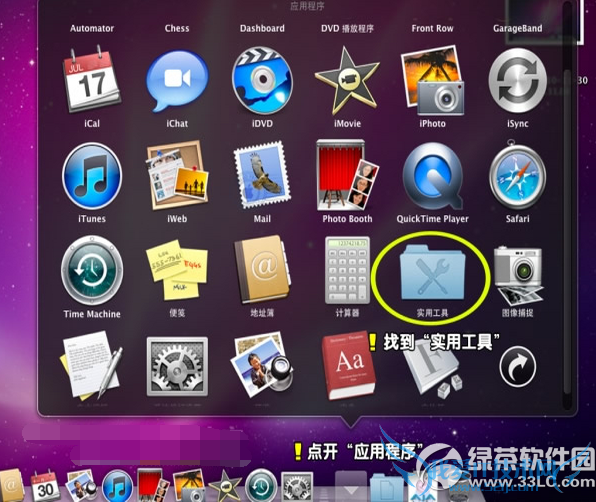596x502 pixels.
Task: Open the TextEdit paper and pen icon
Action: click(x=92, y=366)
